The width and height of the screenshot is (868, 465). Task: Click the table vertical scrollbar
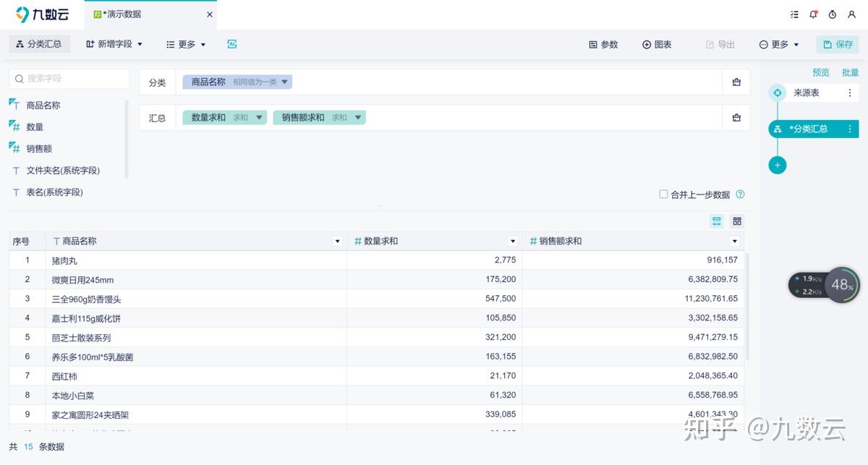[747, 307]
